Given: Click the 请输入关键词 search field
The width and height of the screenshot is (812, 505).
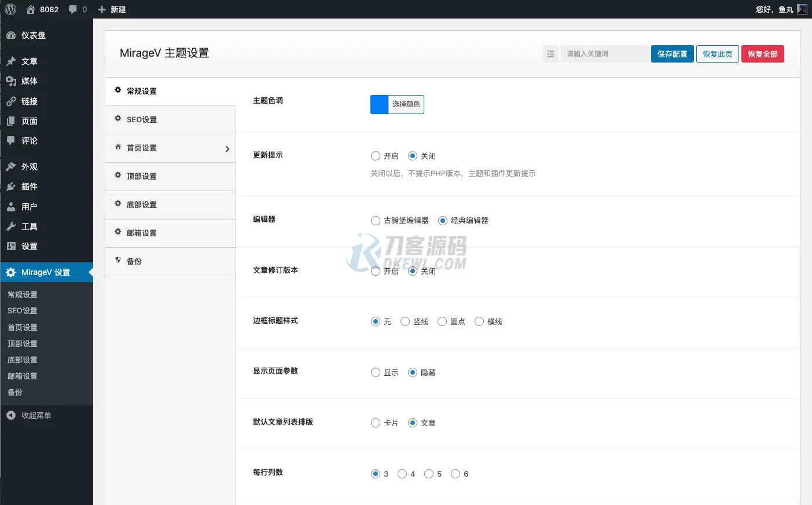Looking at the screenshot, I should pos(604,53).
